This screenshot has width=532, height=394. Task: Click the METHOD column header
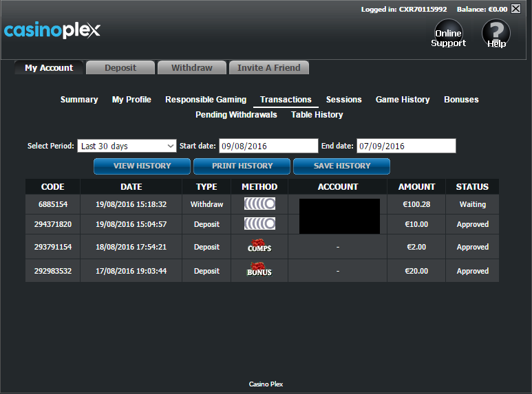click(259, 186)
